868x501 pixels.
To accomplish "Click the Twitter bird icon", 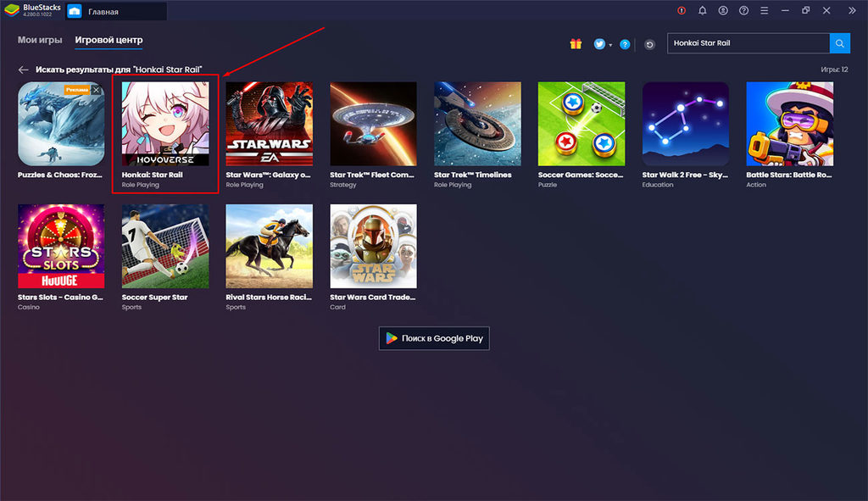I will tap(599, 44).
